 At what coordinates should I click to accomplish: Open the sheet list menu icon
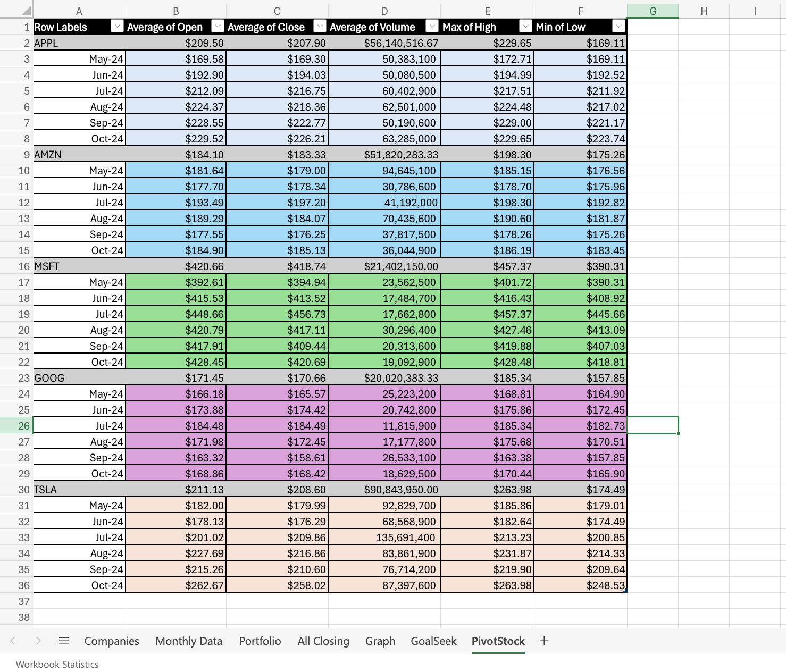point(64,641)
